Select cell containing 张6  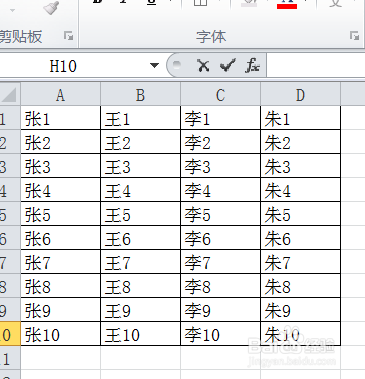click(60, 238)
